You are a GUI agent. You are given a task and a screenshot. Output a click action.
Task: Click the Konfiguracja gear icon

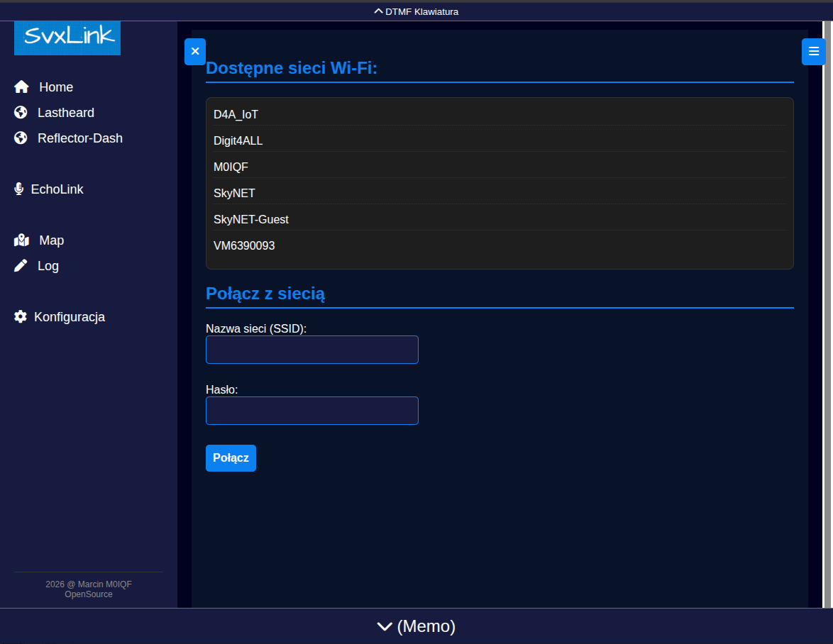[21, 317]
